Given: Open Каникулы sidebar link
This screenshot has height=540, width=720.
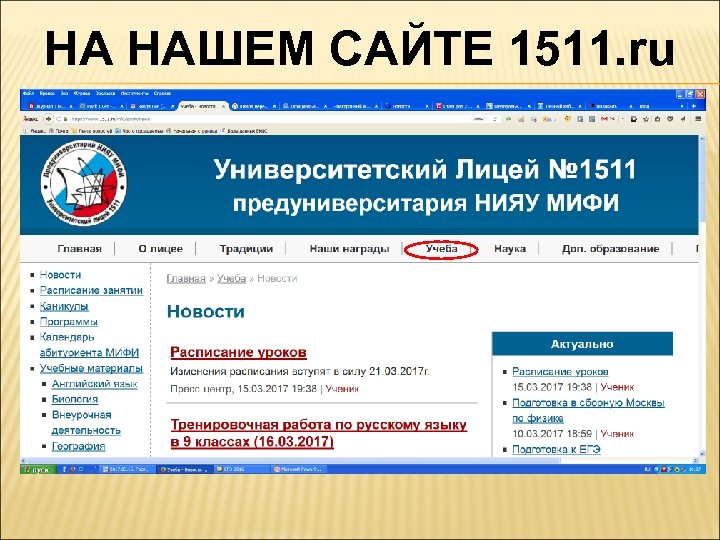Looking at the screenshot, I should point(64,306).
